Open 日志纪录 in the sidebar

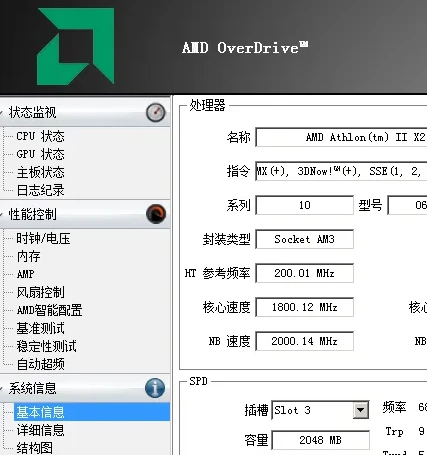(x=40, y=190)
